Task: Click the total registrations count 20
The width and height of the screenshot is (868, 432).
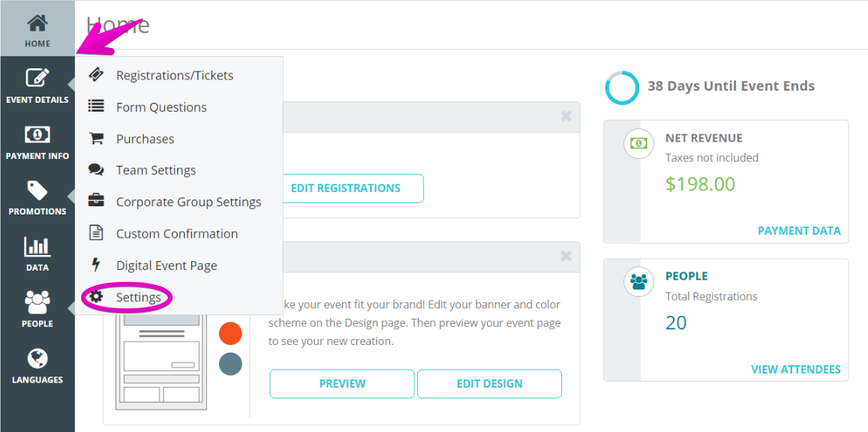Action: point(676,322)
